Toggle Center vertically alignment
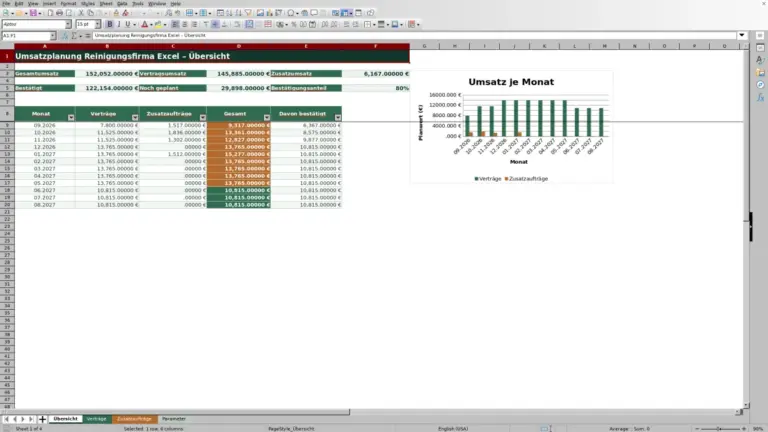The image size is (768, 432). pos(215,24)
